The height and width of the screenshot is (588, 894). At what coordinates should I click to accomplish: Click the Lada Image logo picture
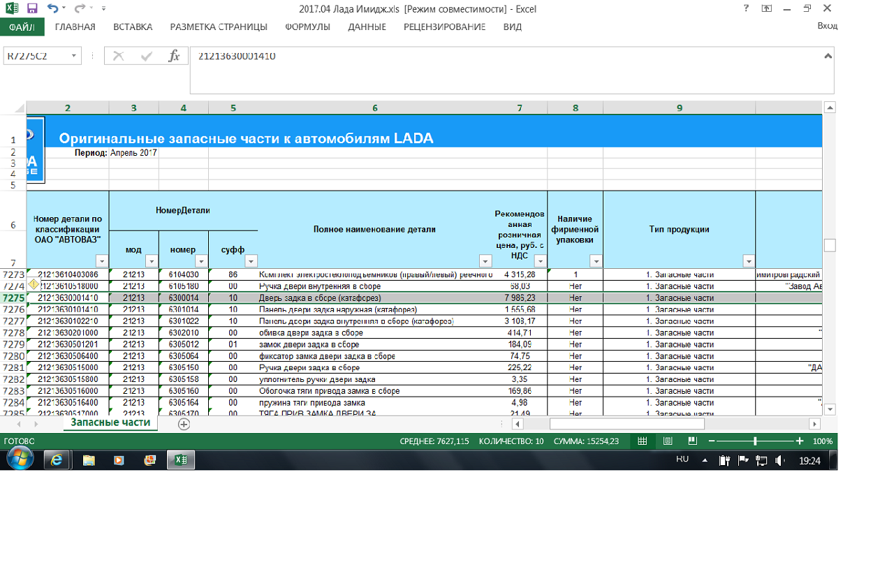pos(36,149)
